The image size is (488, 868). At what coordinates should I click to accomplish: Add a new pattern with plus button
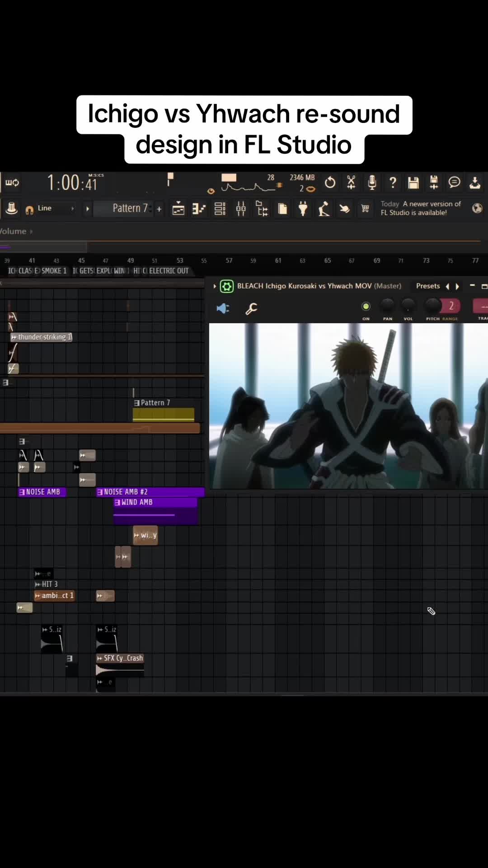click(x=159, y=208)
